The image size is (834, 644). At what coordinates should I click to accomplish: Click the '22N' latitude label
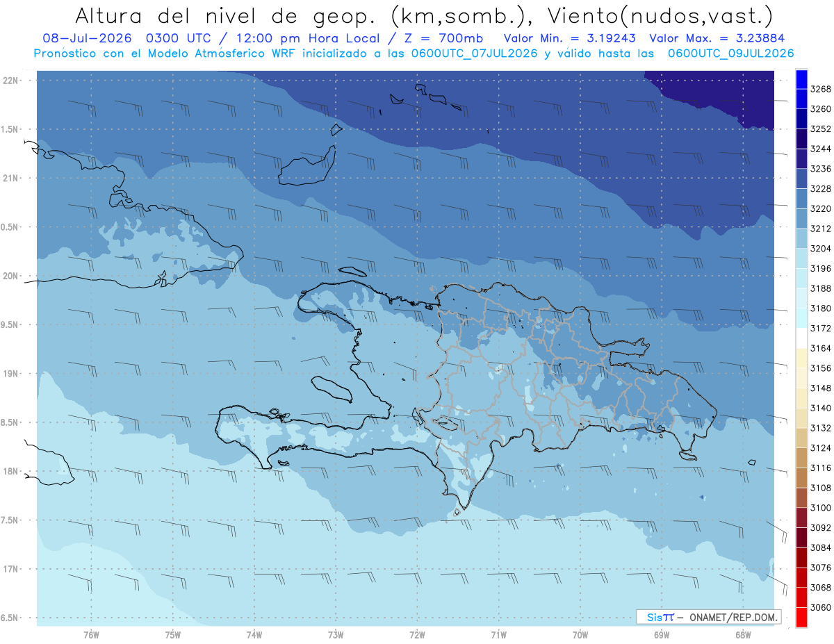tap(11, 81)
